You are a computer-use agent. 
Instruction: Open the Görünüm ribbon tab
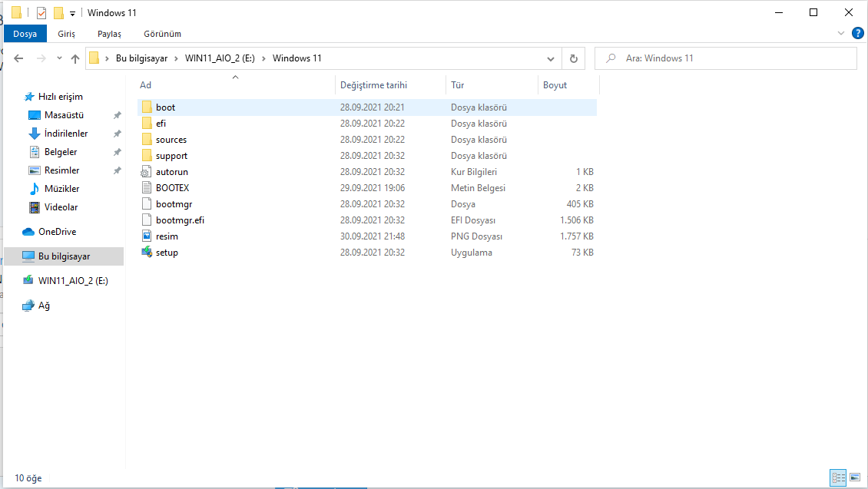(x=162, y=34)
